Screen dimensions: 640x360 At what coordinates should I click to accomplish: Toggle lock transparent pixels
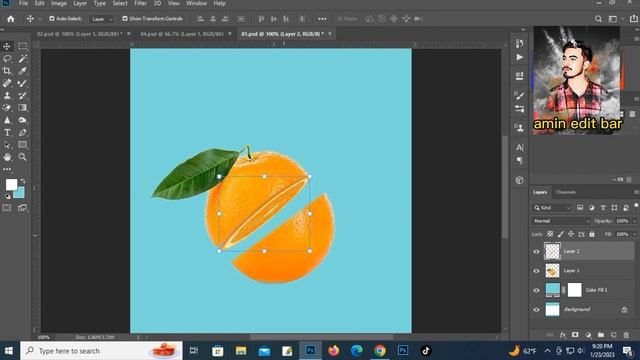(x=550, y=234)
